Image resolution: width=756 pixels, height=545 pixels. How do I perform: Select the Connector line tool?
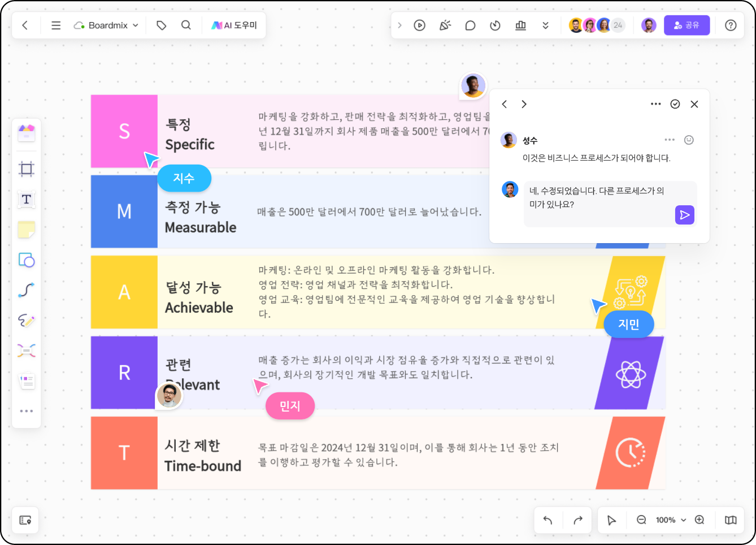[27, 290]
